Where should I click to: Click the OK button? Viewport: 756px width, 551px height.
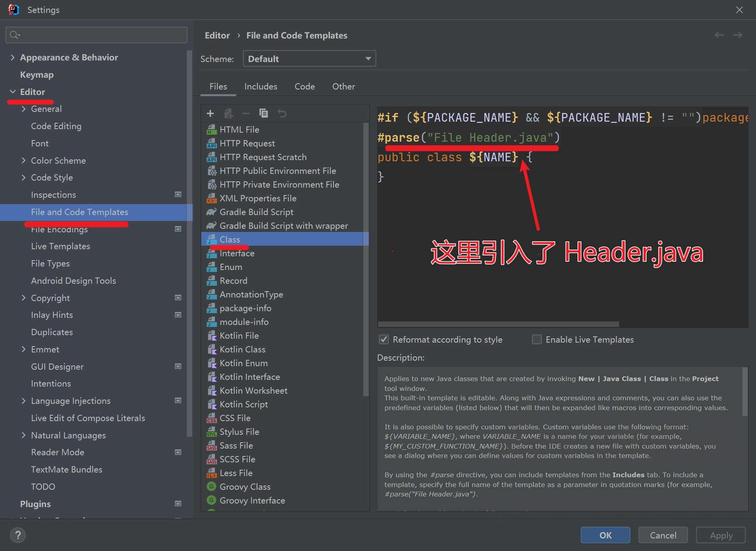(605, 535)
